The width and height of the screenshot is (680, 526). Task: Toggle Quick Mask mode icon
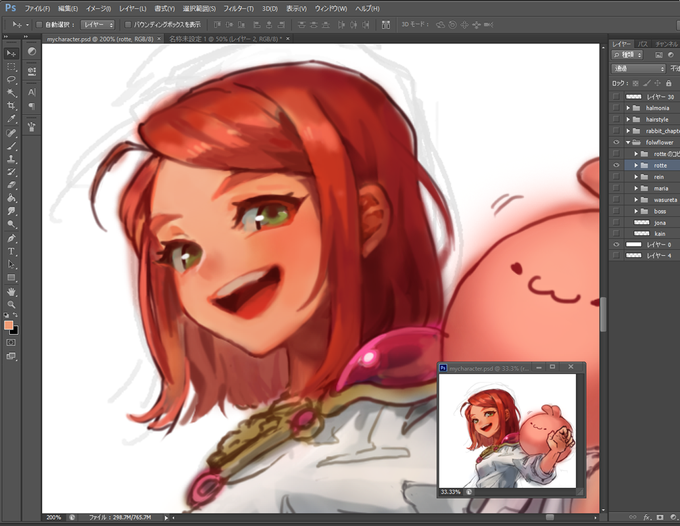point(11,343)
